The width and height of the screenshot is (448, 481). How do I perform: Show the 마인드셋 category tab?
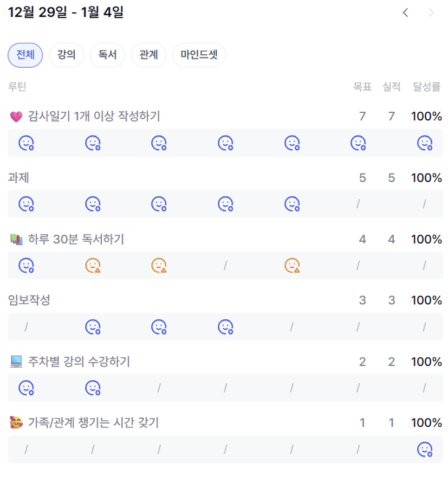[199, 55]
